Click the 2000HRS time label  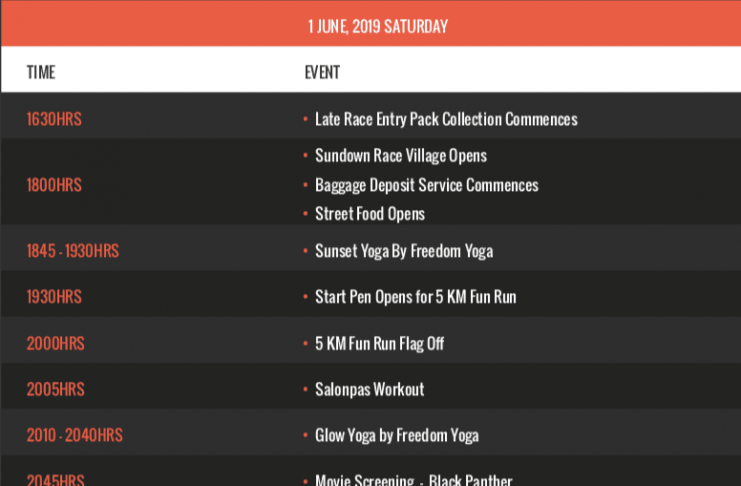pos(55,344)
